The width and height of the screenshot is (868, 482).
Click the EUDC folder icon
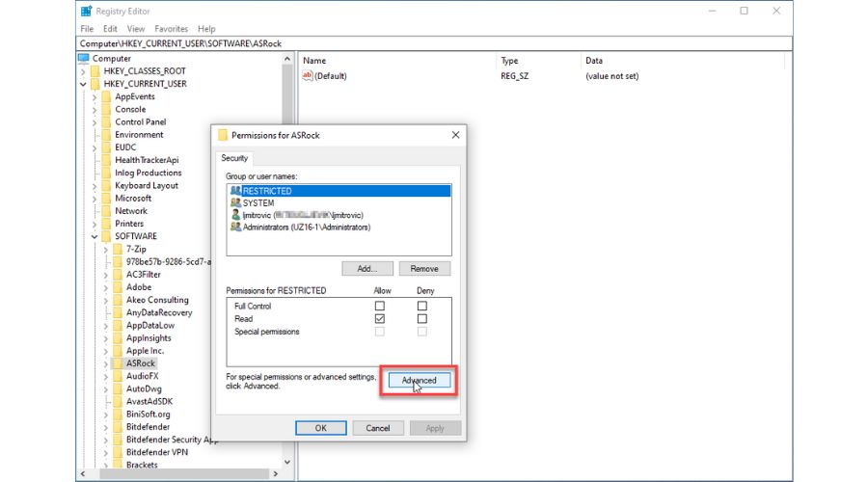(106, 147)
